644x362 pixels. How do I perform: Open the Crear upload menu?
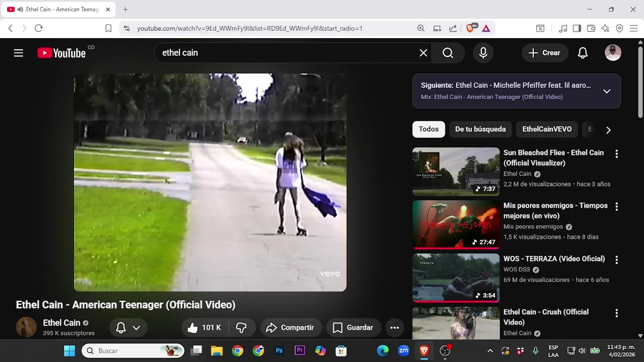[545, 53]
